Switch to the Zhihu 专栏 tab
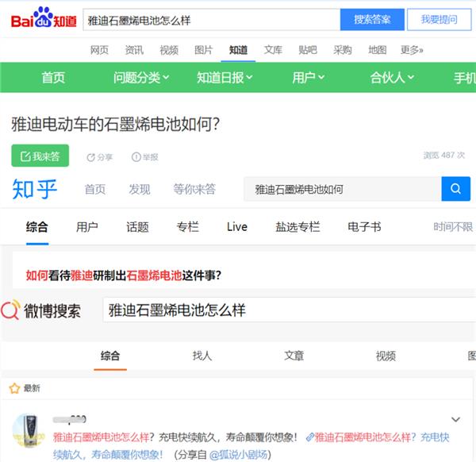This screenshot has height=462, width=476. [x=187, y=227]
